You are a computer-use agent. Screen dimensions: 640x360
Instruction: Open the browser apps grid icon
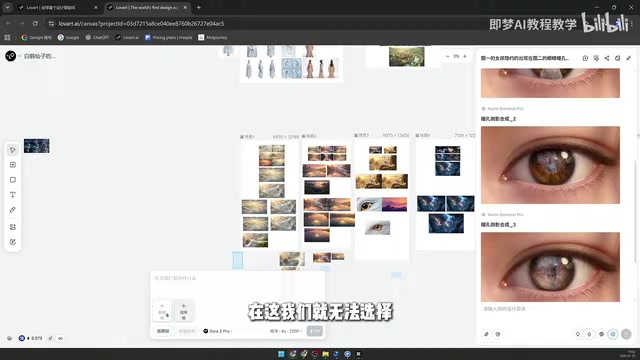pyautogui.click(x=7, y=38)
